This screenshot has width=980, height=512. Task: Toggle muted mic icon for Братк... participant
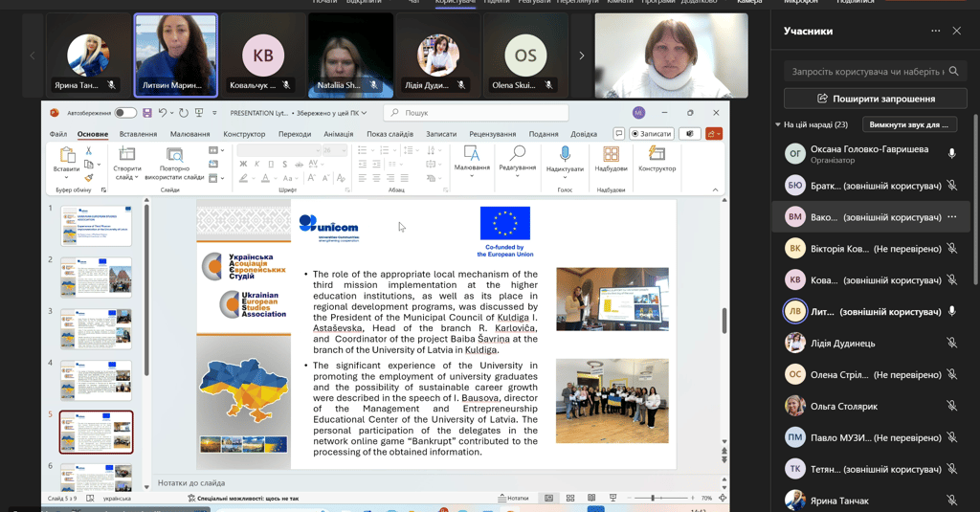952,186
